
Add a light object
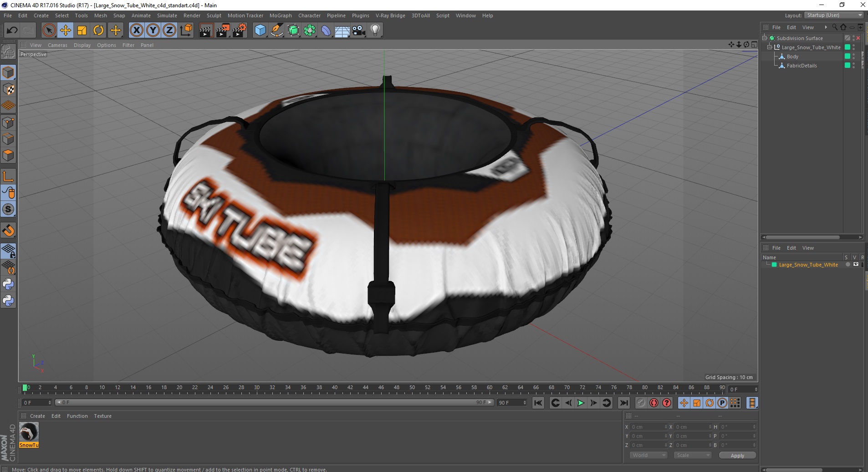pos(375,31)
